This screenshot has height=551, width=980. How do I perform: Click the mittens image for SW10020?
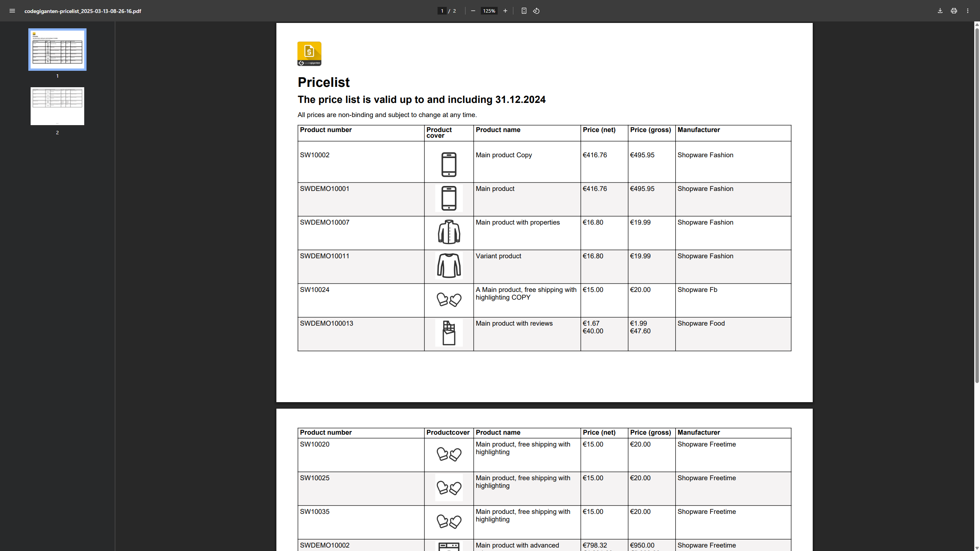coord(449,454)
